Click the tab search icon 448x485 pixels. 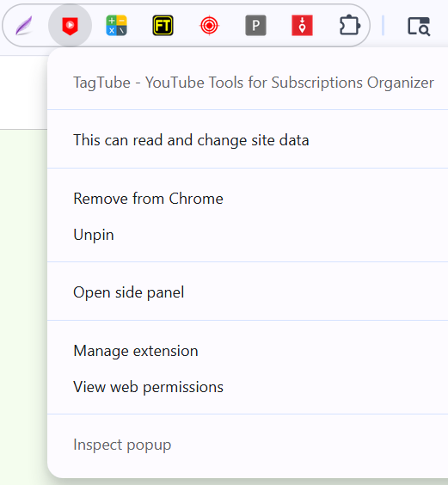point(419,27)
